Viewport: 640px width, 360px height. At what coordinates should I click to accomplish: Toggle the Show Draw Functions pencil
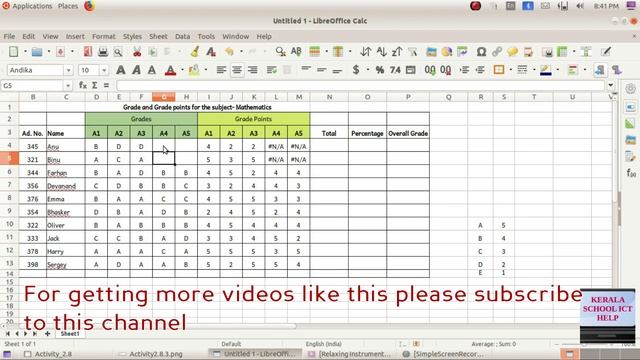point(606,52)
